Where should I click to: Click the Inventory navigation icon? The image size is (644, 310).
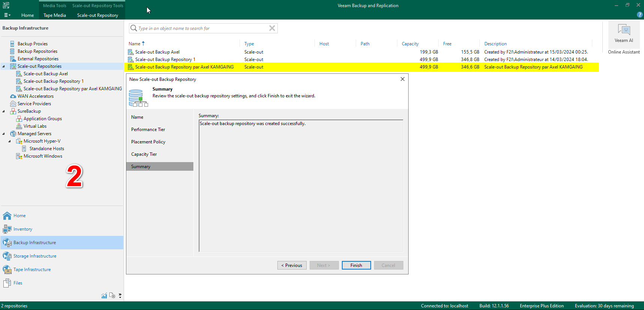(7, 229)
